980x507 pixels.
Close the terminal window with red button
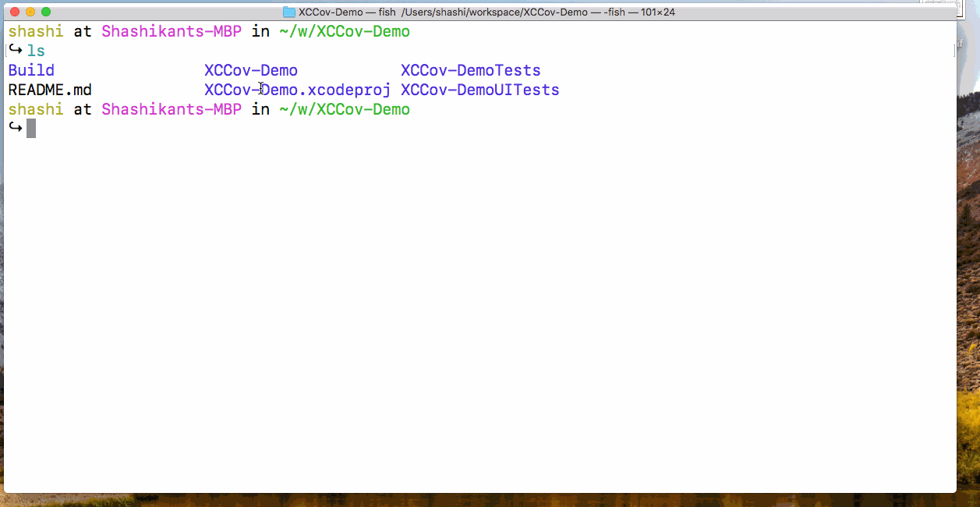[15, 12]
